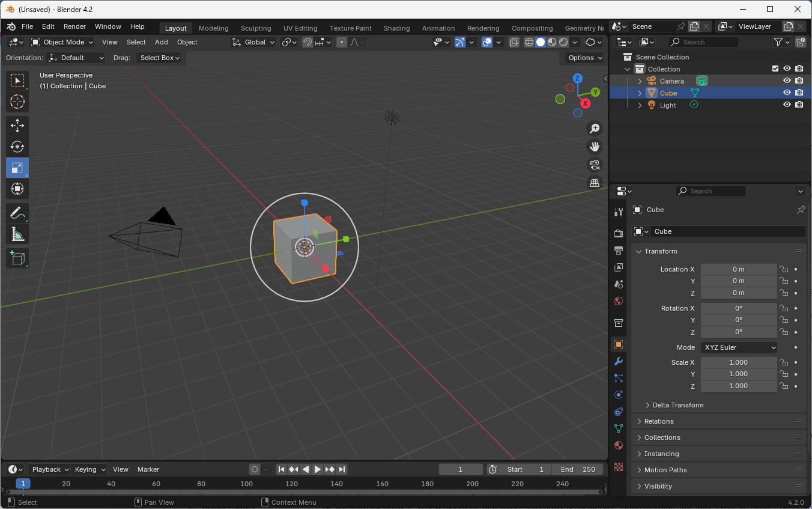Screen dimensions: 812x509
Task: Pick the Rotate tool
Action: tap(17, 147)
